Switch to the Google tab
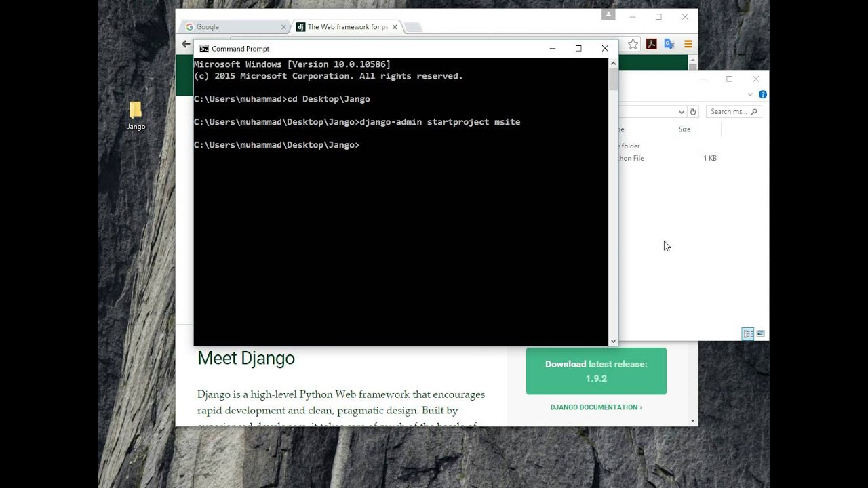This screenshot has width=868, height=488. [x=235, y=27]
